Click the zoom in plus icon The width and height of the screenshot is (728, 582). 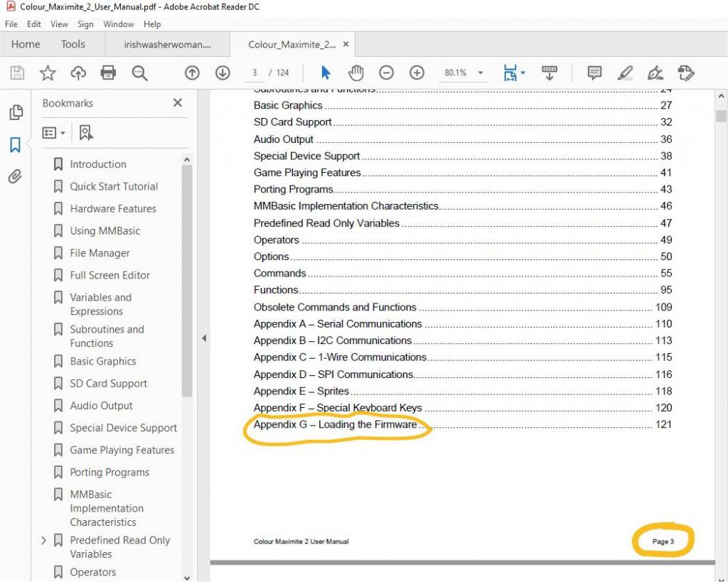[x=417, y=72]
